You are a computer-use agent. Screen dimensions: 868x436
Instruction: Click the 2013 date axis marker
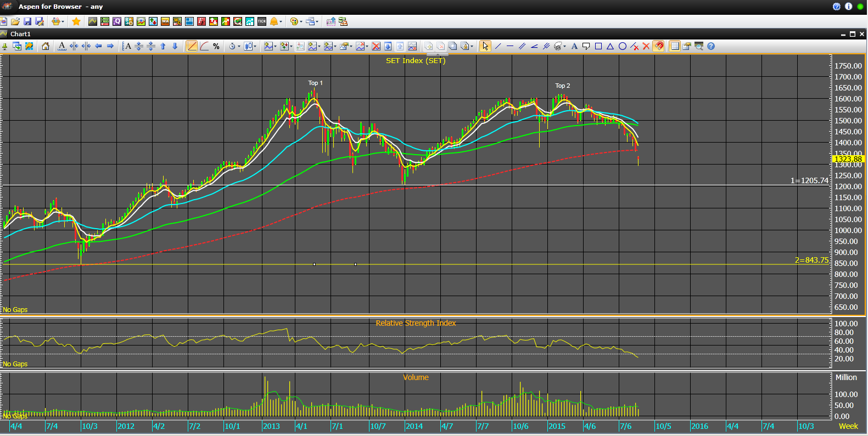[271, 426]
